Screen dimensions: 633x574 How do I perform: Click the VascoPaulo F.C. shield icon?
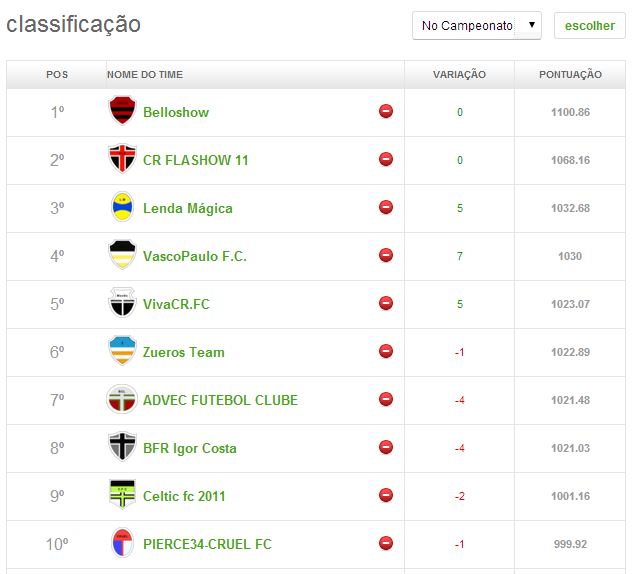click(121, 256)
